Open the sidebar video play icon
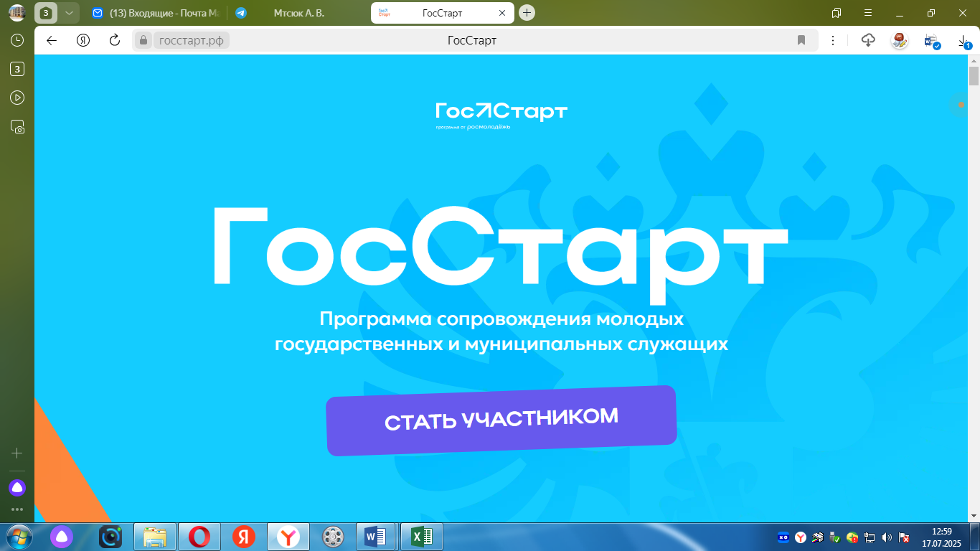 click(x=17, y=98)
